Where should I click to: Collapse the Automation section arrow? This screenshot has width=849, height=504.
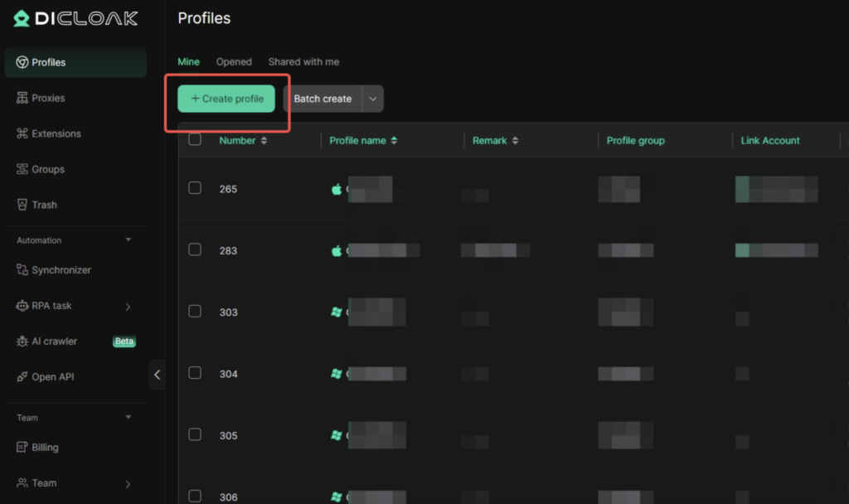point(129,240)
